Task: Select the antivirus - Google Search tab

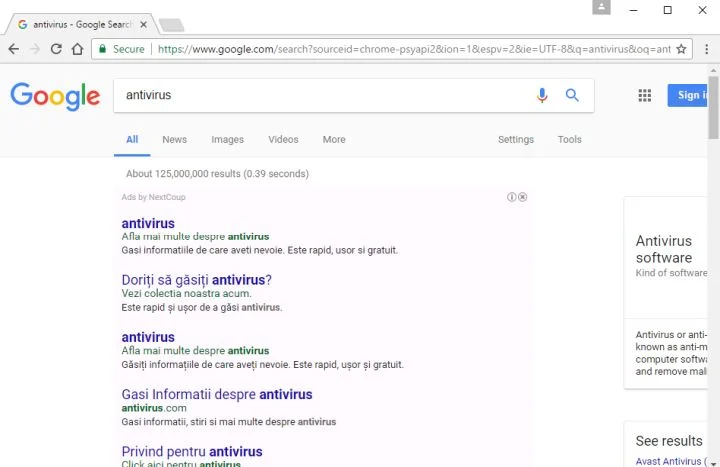Action: 82,24
